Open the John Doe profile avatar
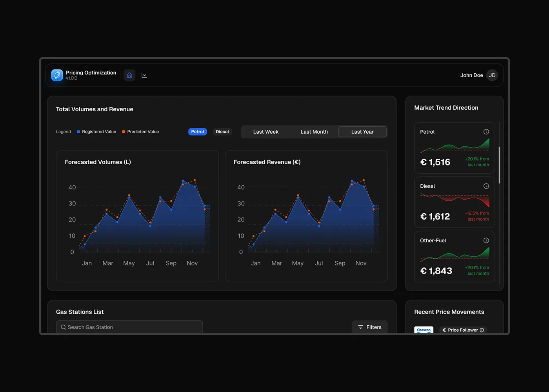This screenshot has height=392, width=549. click(x=492, y=75)
